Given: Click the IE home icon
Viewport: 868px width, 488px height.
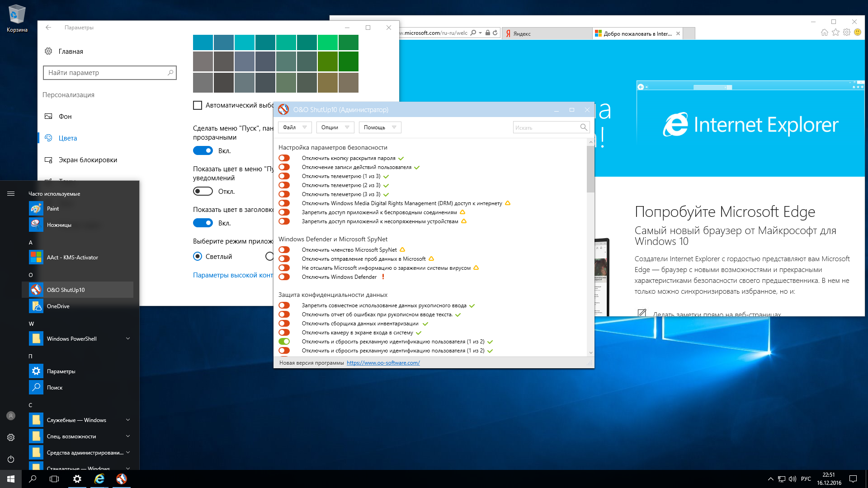Looking at the screenshot, I should [825, 33].
